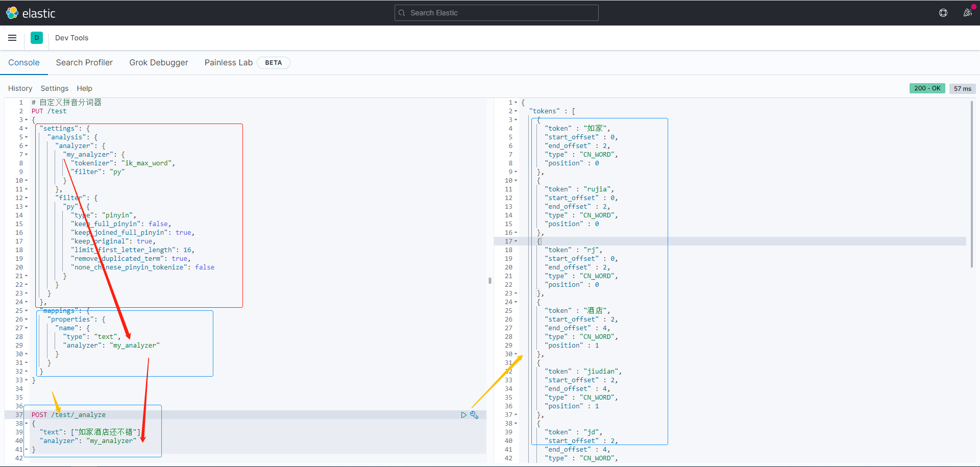Collapse the settings block at line 4
The image size is (980, 467).
[27, 129]
